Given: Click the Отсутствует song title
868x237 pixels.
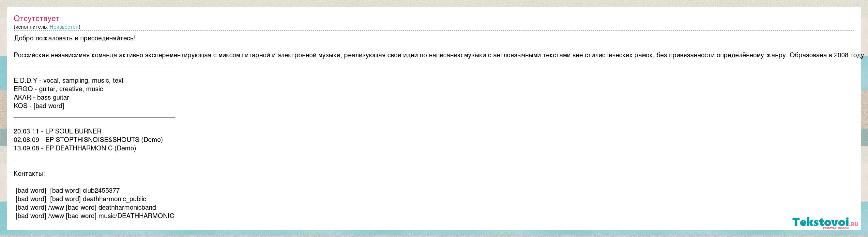Looking at the screenshot, I should click(37, 19).
